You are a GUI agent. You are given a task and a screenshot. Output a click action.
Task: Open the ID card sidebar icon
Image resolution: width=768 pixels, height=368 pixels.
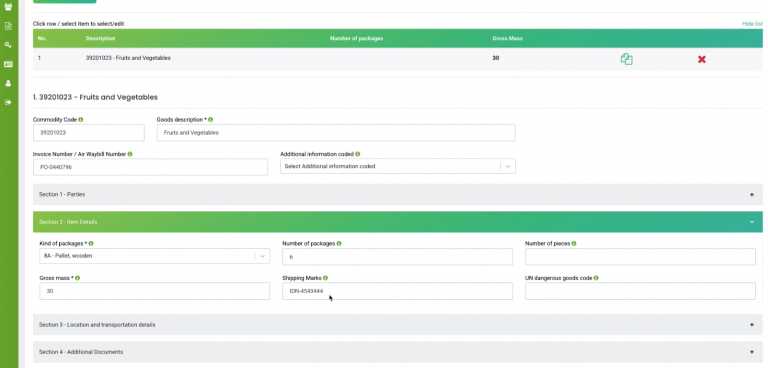coord(8,64)
